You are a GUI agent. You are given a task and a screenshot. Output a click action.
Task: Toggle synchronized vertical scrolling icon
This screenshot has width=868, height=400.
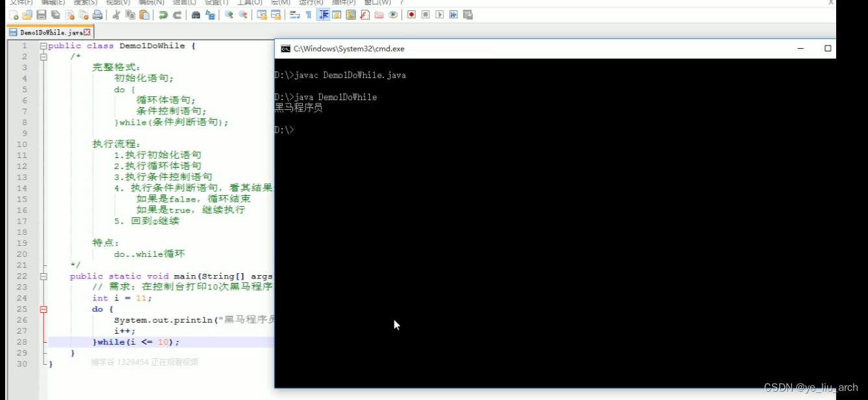261,14
